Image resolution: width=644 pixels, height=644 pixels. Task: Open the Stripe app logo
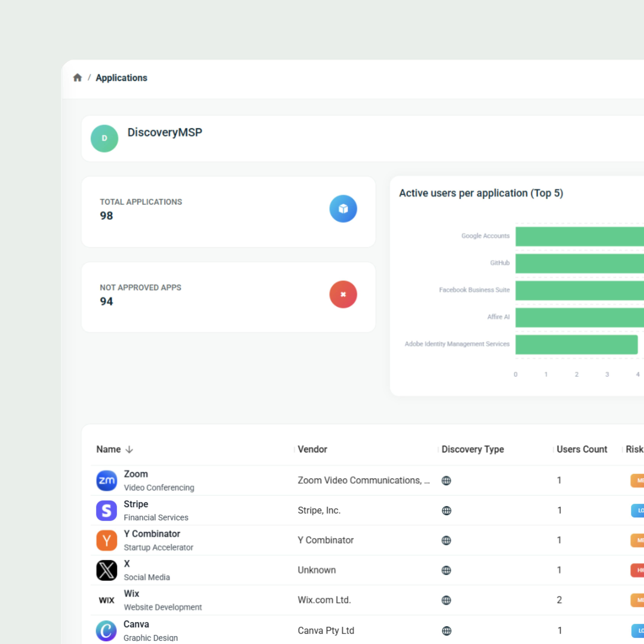107,510
